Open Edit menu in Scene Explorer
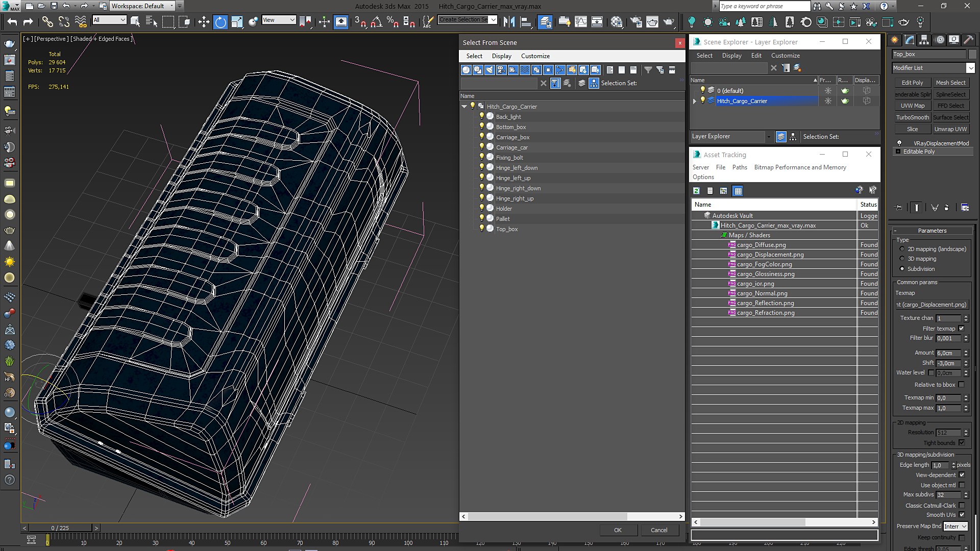 [756, 56]
